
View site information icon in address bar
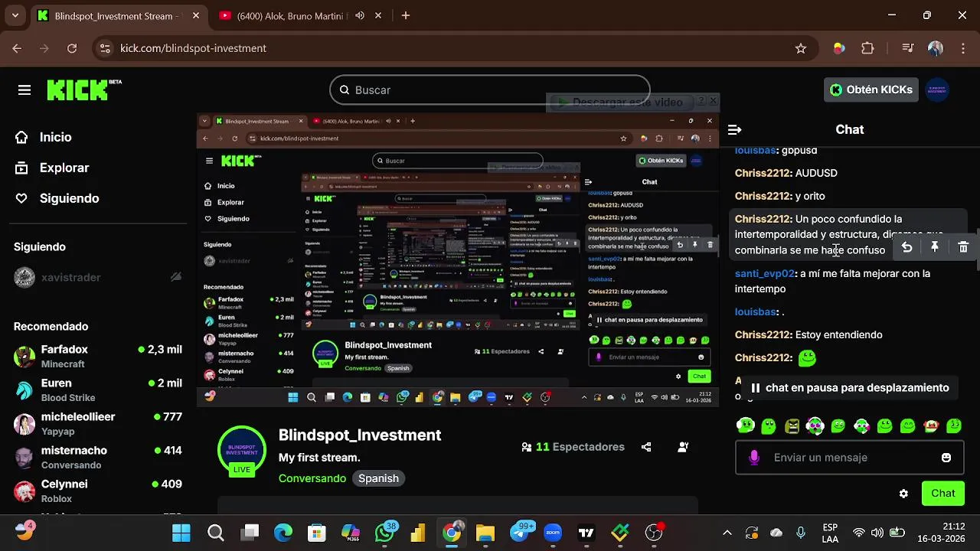(106, 48)
